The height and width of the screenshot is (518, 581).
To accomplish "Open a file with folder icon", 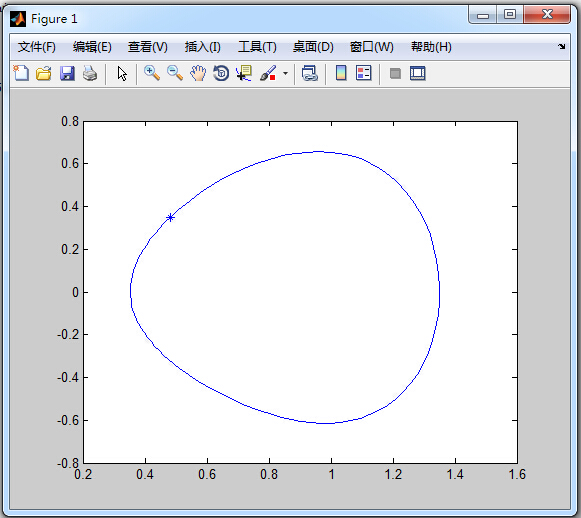I will [44, 73].
